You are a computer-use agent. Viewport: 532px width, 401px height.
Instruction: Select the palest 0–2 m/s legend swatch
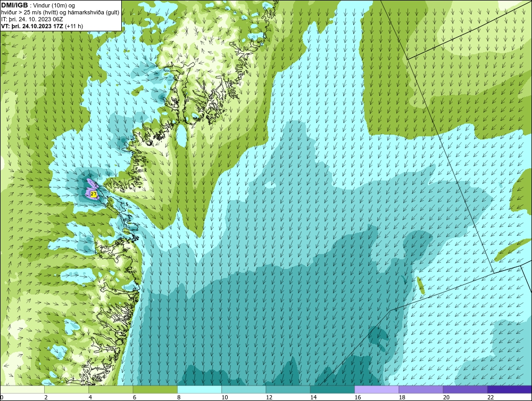tap(22, 389)
